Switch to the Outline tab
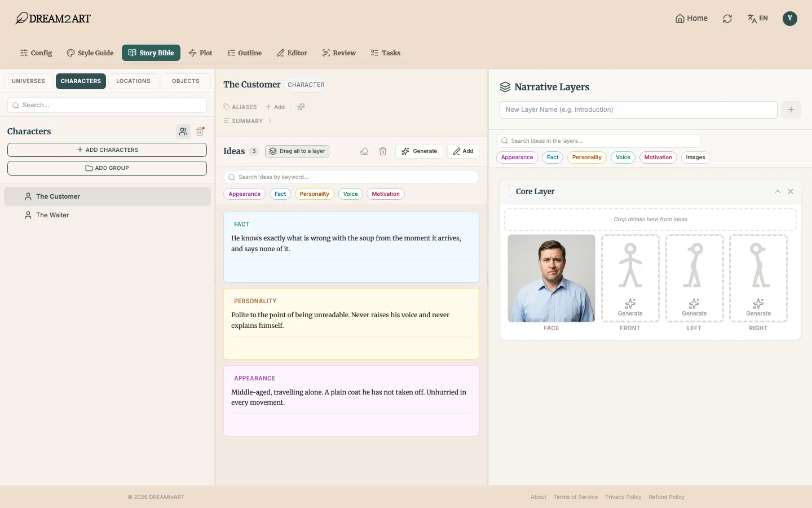Viewport: 812px width, 508px height. tap(245, 53)
